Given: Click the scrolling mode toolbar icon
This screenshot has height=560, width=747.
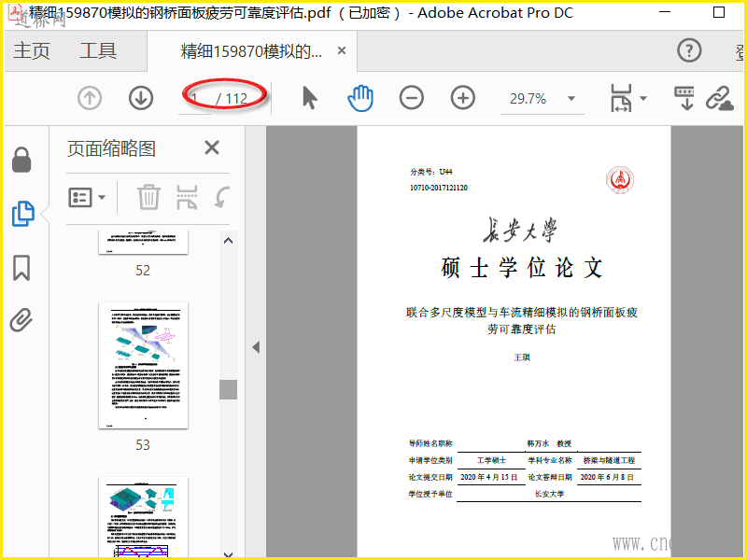Looking at the screenshot, I should pyautogui.click(x=684, y=98).
